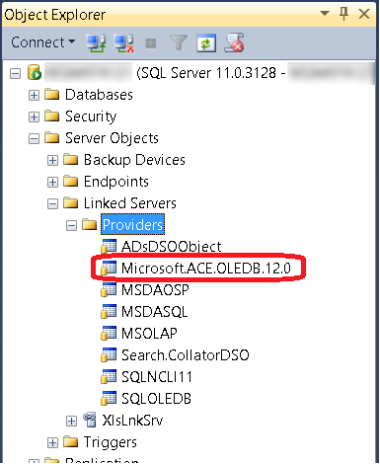Click the Filter funnel toolbar icon

(179, 43)
